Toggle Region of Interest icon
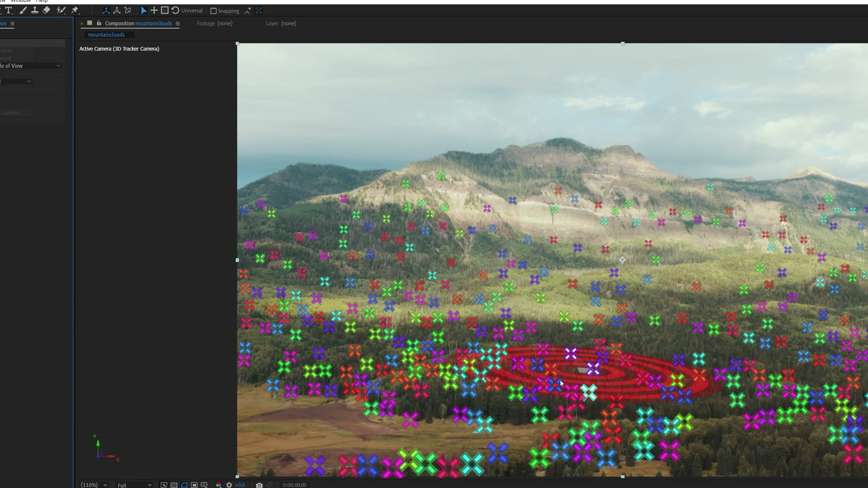This screenshot has width=868, height=488. pyautogui.click(x=194, y=485)
